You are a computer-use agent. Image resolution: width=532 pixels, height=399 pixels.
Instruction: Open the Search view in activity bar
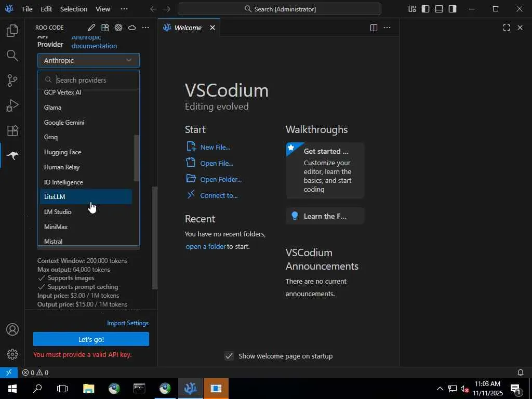(x=12, y=55)
